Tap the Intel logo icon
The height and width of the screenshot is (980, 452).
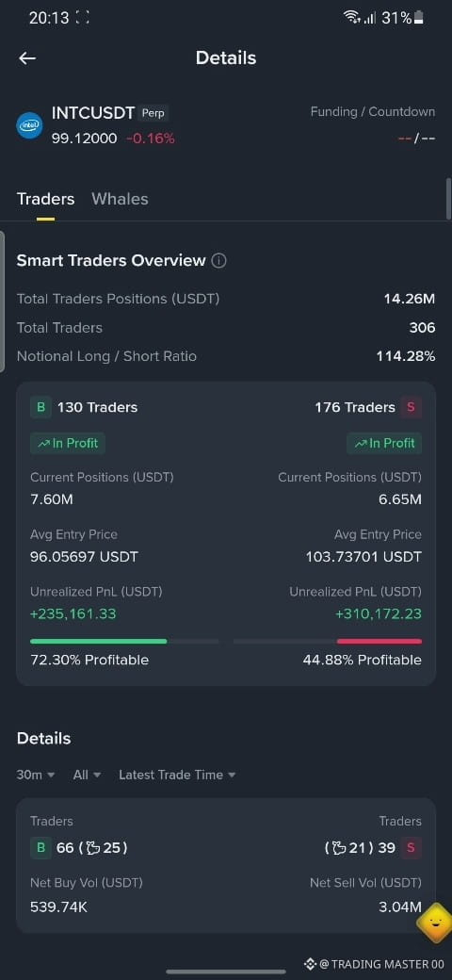(28, 125)
